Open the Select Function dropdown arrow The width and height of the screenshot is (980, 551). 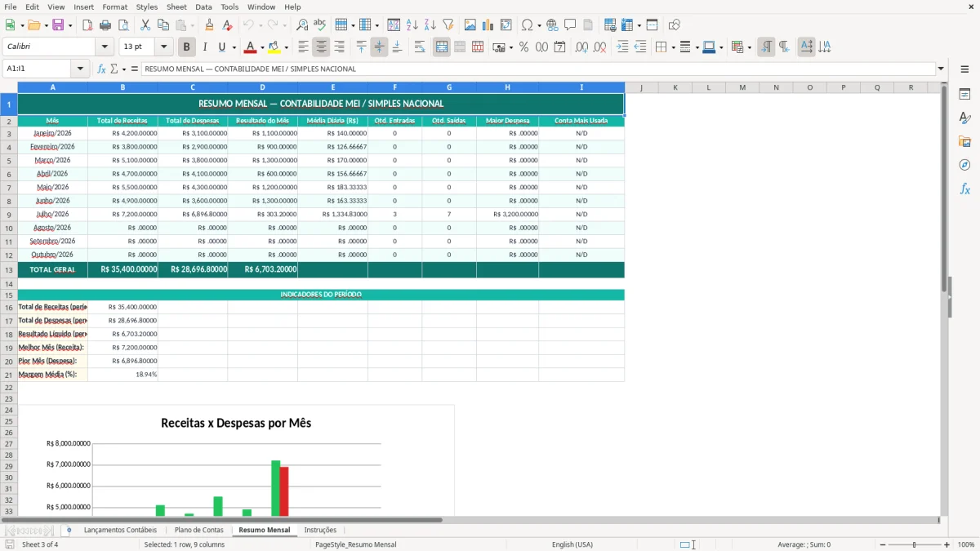123,69
